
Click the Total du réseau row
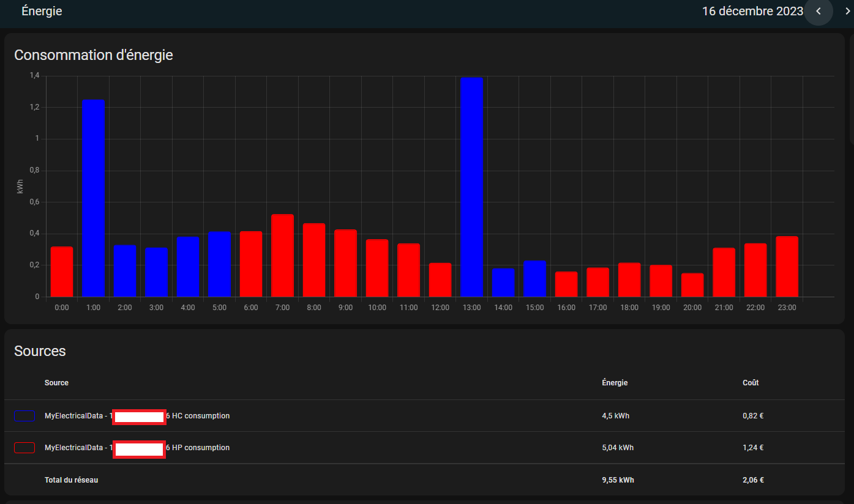71,480
